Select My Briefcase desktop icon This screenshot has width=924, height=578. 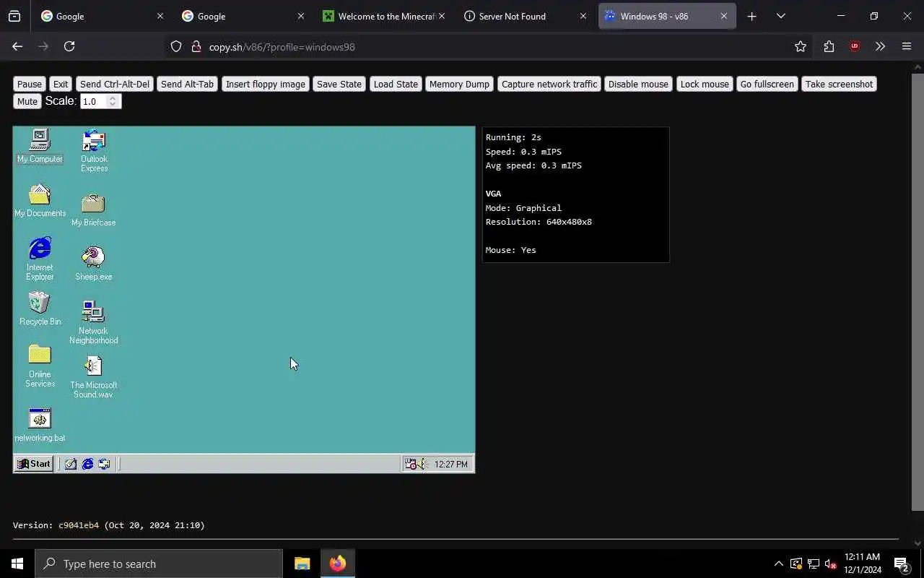(93, 210)
